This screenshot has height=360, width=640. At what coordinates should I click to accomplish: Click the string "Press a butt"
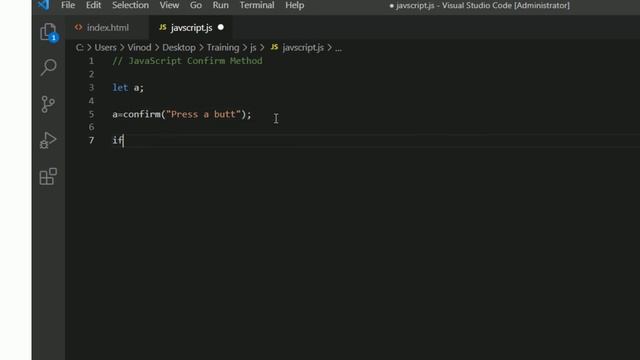tap(203, 114)
